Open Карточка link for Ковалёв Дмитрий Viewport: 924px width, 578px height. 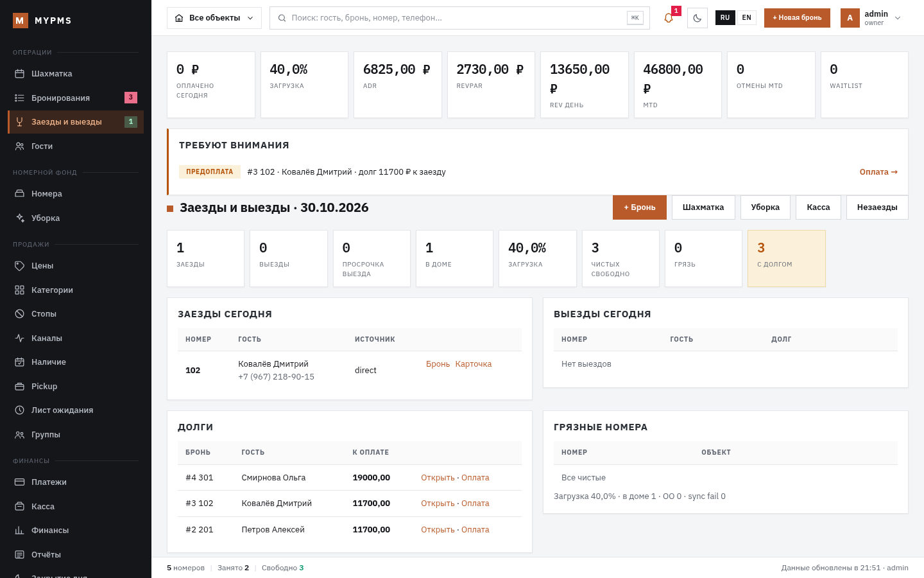pyautogui.click(x=474, y=364)
